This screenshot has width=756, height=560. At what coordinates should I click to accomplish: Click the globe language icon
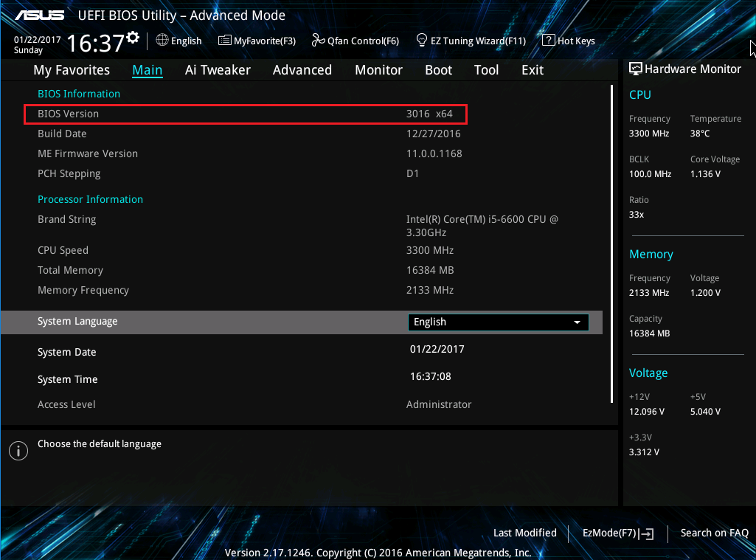162,40
